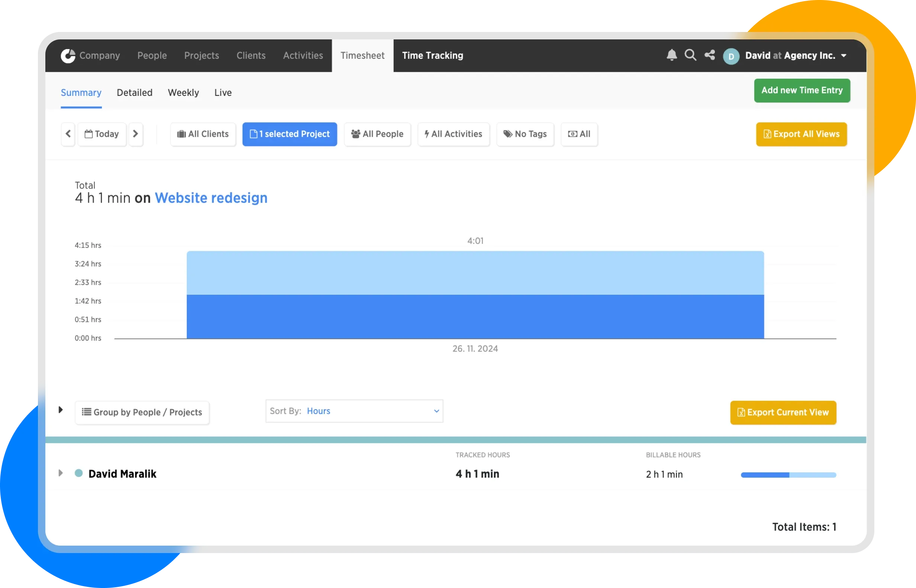Click the share icon in top bar
This screenshot has width=916, height=588.
click(x=709, y=55)
